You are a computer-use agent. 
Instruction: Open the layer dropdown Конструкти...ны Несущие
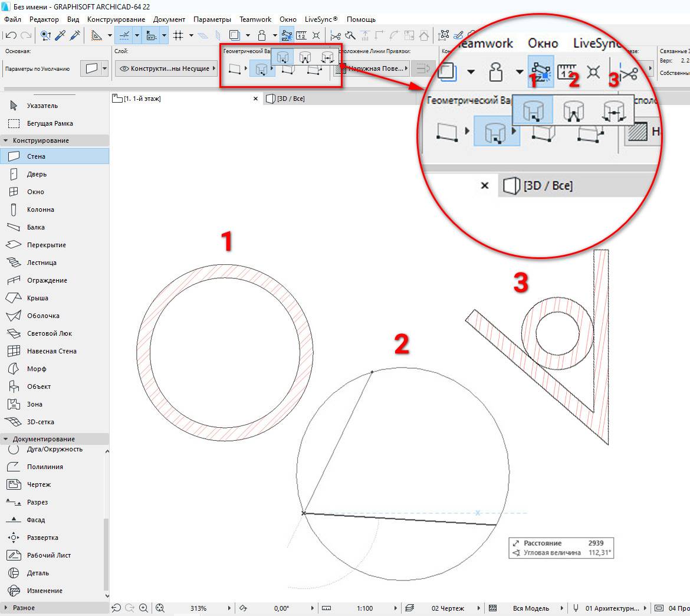(167, 69)
